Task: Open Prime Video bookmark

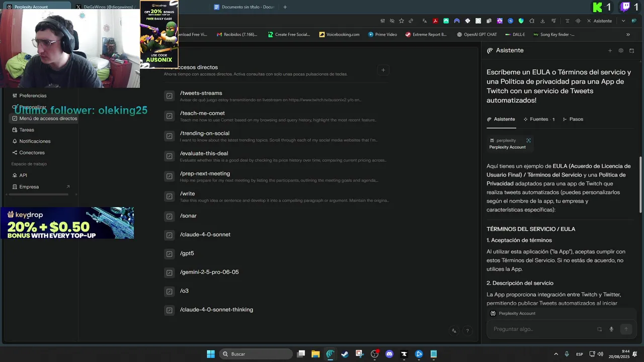Action: 382,35
